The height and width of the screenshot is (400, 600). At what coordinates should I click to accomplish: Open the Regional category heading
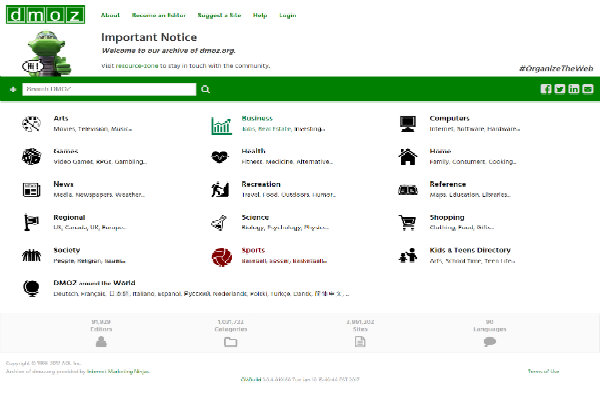(x=69, y=217)
